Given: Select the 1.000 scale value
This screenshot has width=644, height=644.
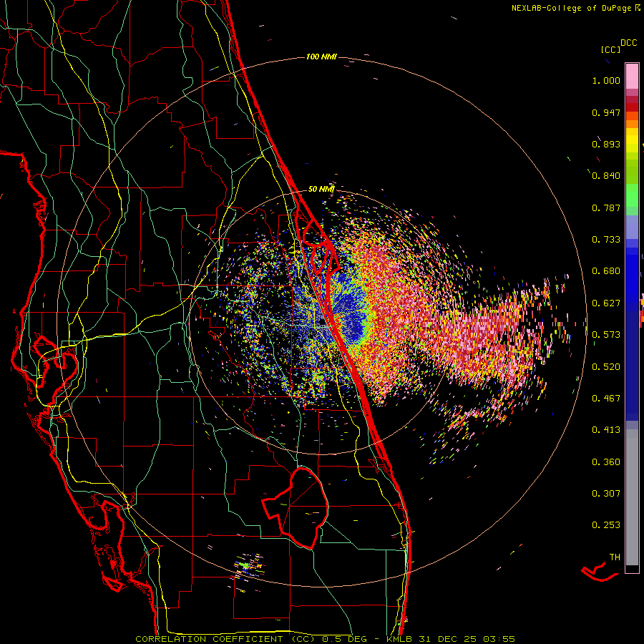Looking at the screenshot, I should pos(606,80).
